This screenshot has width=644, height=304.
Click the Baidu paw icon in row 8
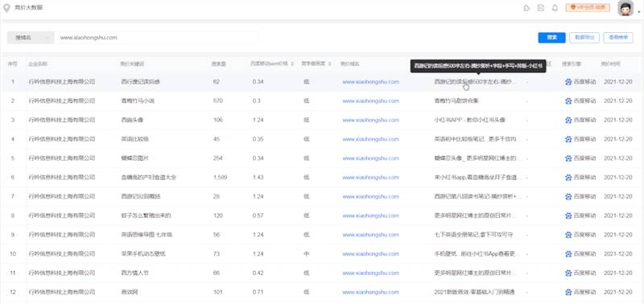pos(568,216)
